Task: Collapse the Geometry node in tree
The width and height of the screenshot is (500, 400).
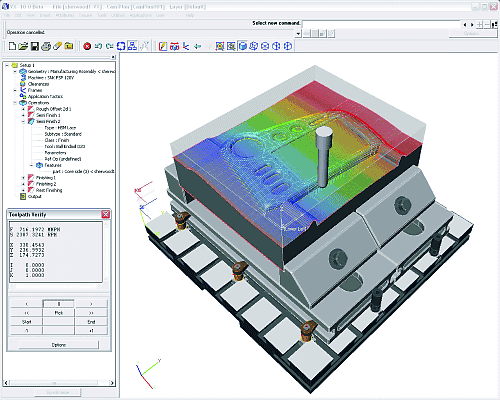Action: pyautogui.click(x=15, y=72)
